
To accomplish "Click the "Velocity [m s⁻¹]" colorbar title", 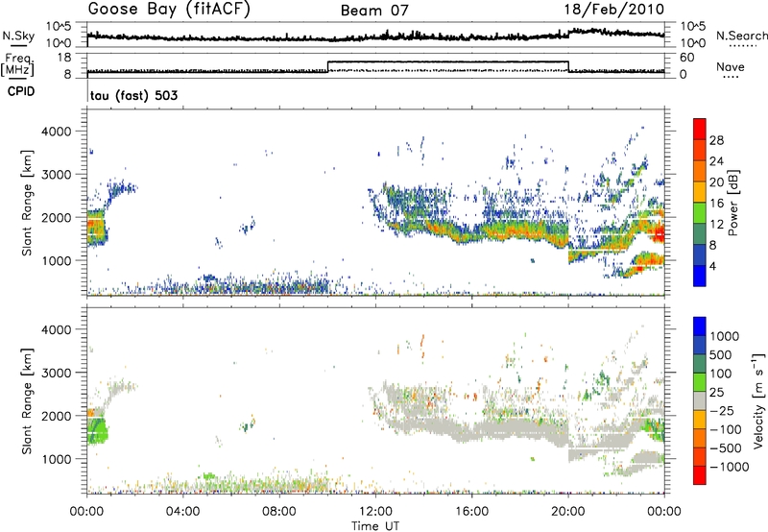I will point(758,400).
